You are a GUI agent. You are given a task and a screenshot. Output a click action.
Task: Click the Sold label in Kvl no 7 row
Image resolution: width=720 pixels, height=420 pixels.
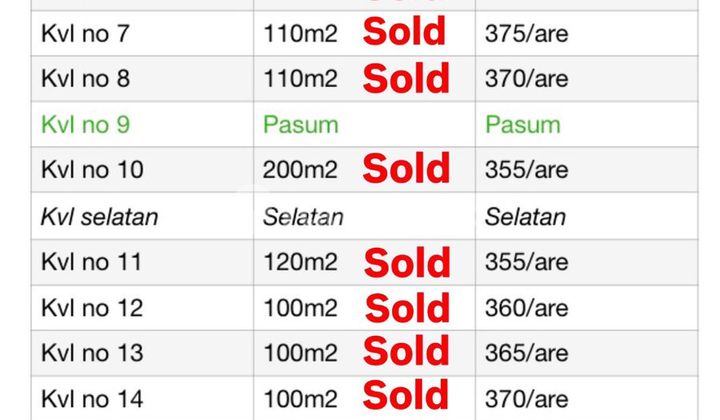click(x=404, y=33)
